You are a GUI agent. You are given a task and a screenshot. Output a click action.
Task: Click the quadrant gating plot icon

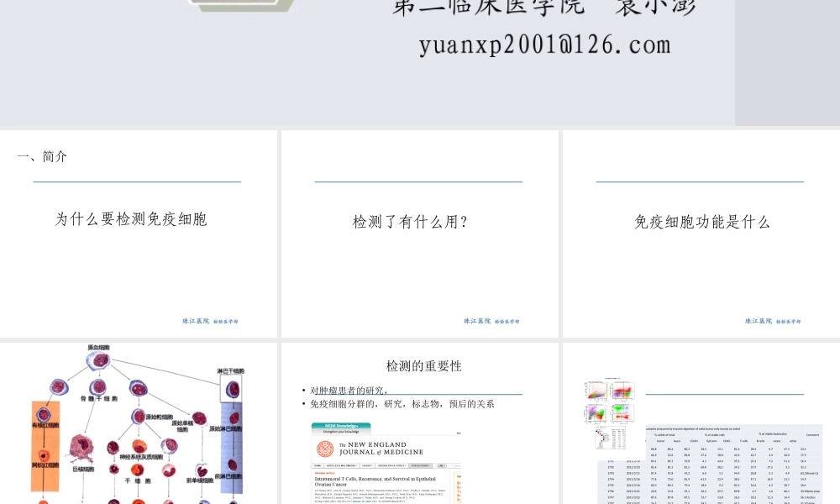click(623, 391)
